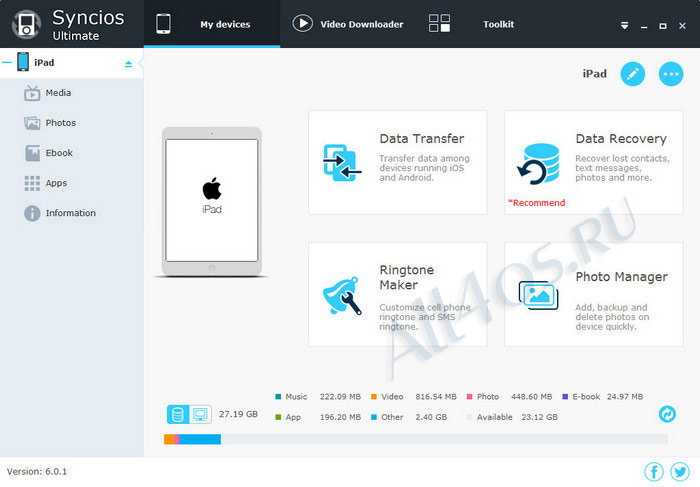
Task: Click the Apps grid icon
Action: click(32, 183)
